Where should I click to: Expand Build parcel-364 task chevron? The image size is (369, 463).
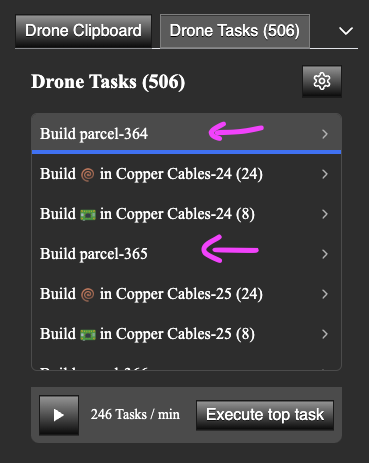pyautogui.click(x=325, y=134)
